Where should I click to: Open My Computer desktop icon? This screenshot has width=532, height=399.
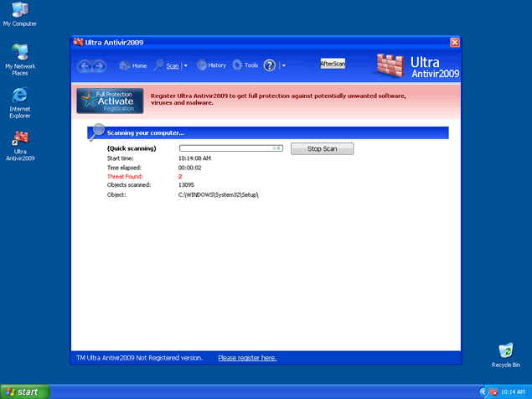coord(19,11)
